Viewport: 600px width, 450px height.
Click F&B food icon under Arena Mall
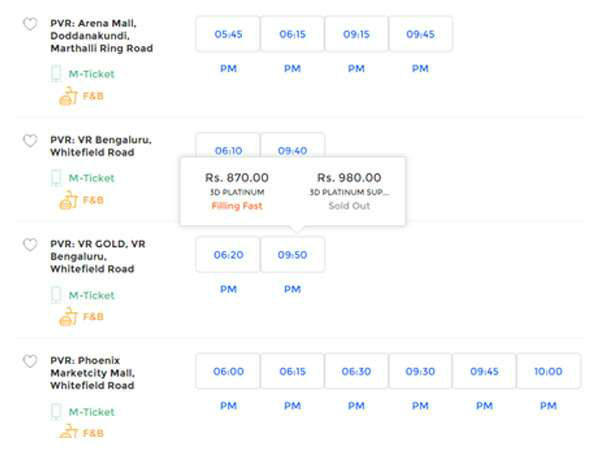(x=68, y=96)
